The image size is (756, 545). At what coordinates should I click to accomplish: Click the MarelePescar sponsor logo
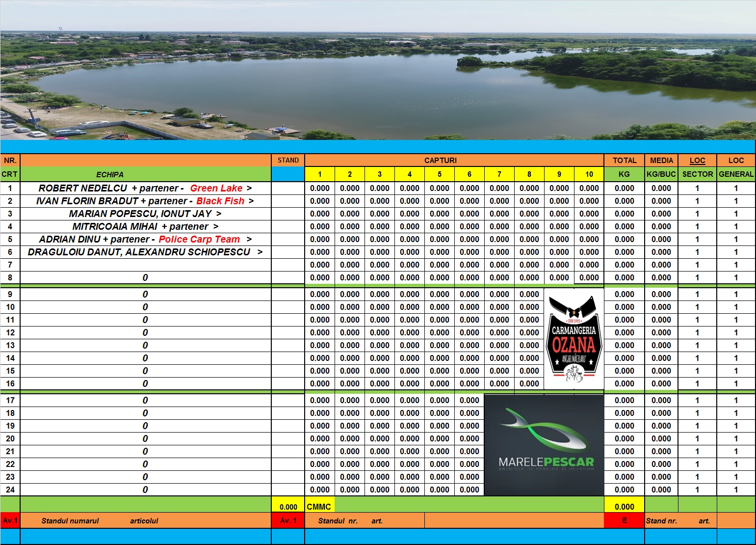coord(544,445)
